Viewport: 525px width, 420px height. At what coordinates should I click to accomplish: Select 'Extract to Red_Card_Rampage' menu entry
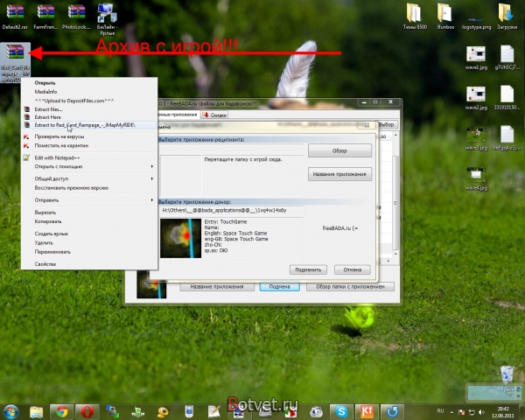pos(84,125)
